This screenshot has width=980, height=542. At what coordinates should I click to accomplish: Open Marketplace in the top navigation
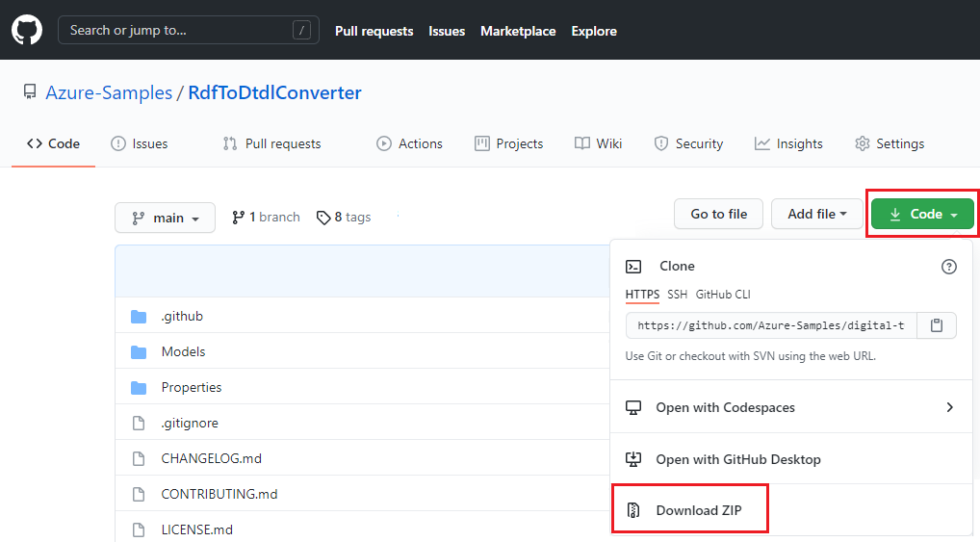(x=518, y=31)
